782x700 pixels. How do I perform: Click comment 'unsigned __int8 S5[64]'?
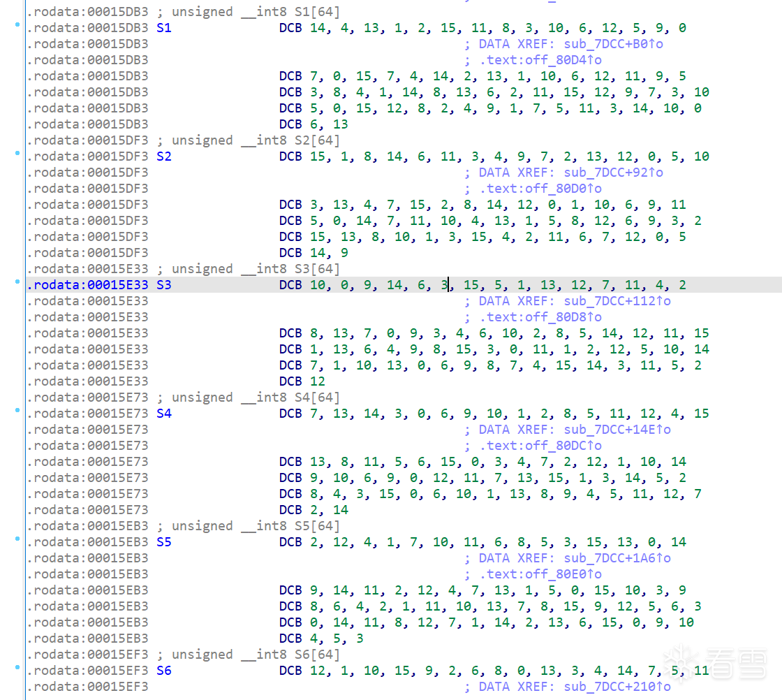pyautogui.click(x=256, y=526)
